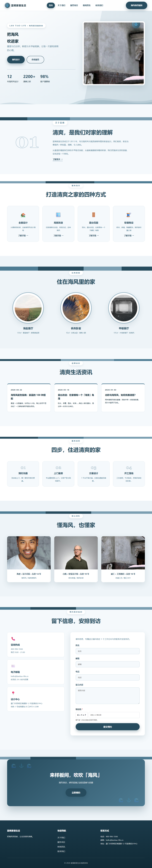View the 甲板餐厅 circular case photo

[x=124, y=308]
